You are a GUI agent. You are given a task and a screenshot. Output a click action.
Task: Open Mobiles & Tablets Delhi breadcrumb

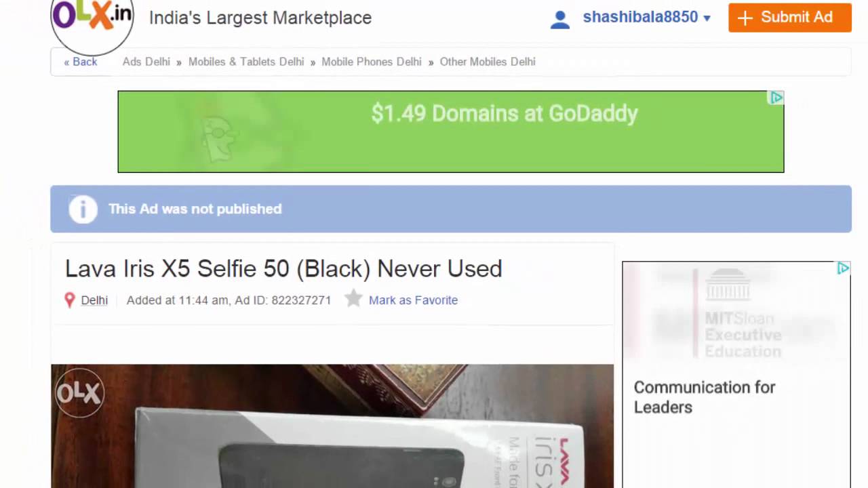(246, 62)
